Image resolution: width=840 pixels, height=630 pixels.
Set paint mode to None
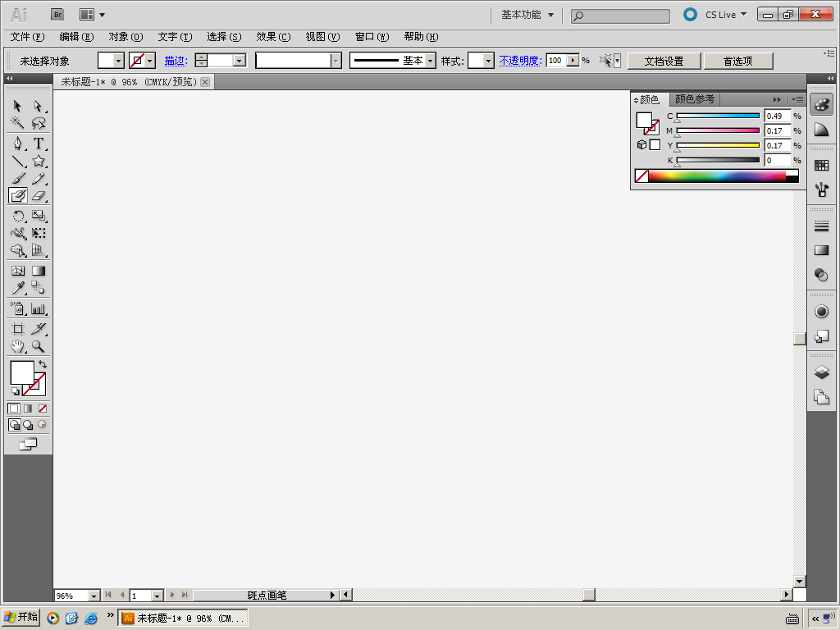pos(43,409)
